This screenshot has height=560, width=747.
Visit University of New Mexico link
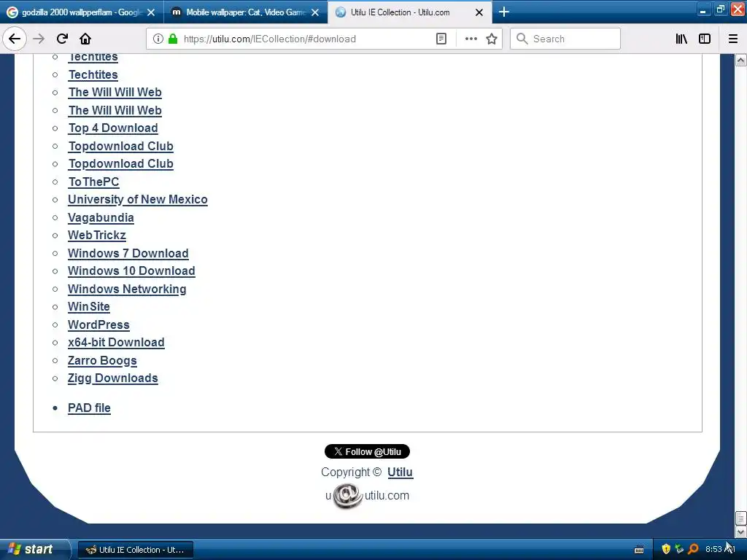[x=138, y=200]
